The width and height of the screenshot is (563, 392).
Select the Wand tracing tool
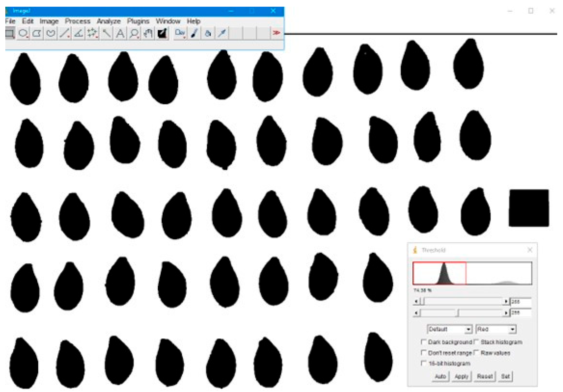[106, 33]
